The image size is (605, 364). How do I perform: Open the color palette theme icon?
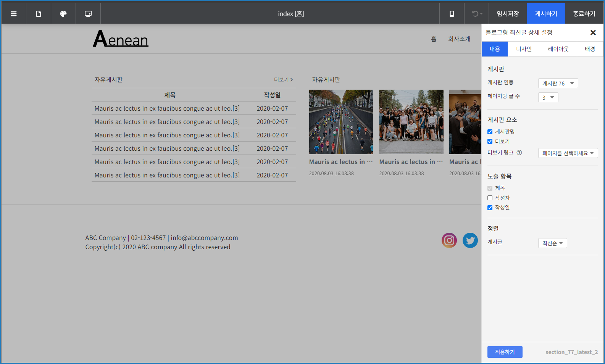point(63,14)
